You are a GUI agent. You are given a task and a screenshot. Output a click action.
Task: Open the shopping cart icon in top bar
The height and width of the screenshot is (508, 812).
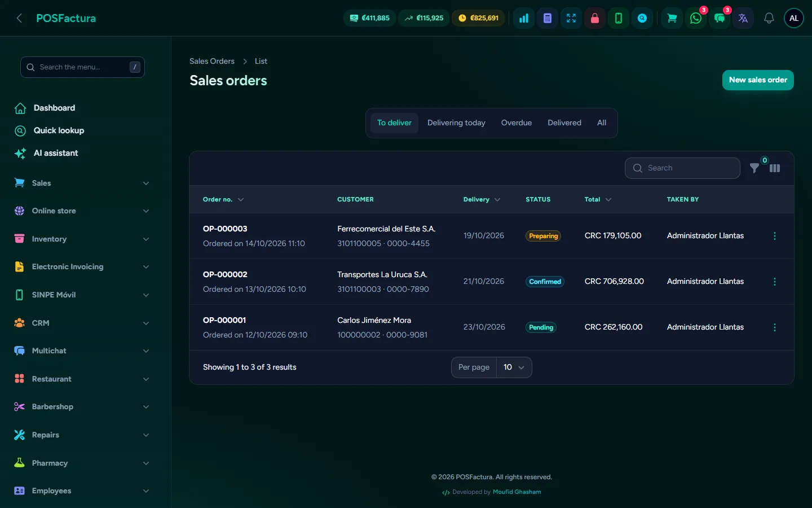click(x=672, y=18)
